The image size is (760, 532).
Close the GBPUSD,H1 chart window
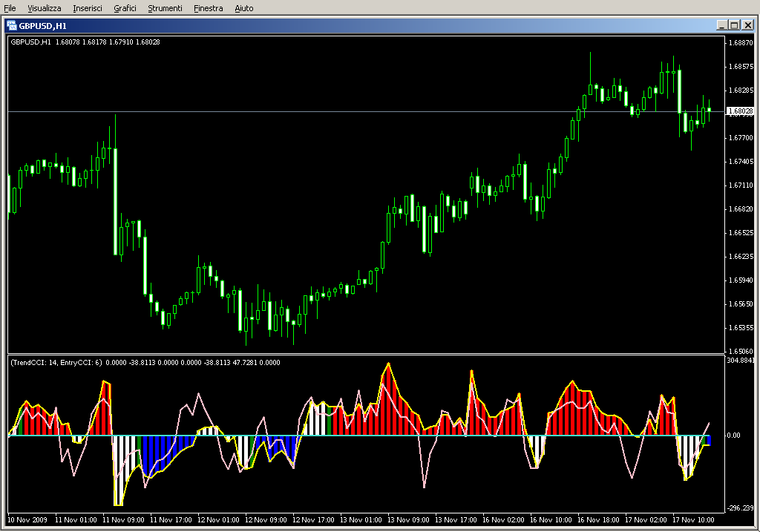click(x=748, y=25)
